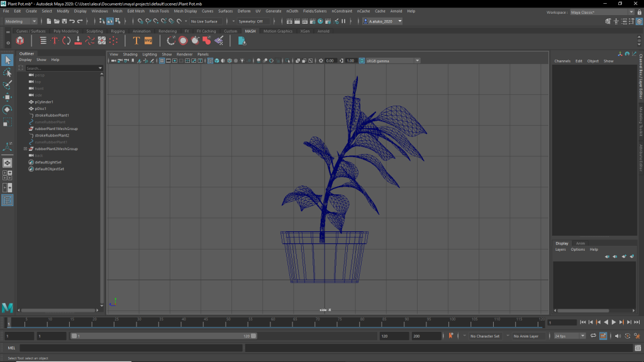The width and height of the screenshot is (644, 362).
Task: Open the Modeling menu set dropdown
Action: point(22,21)
